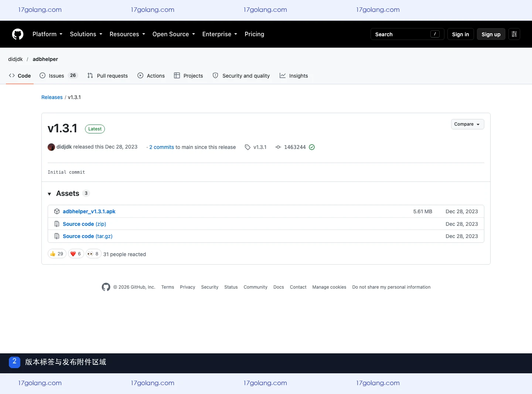Click the tag icon beside v1.3.1
Image resolution: width=532 pixels, height=394 pixels.
click(248, 147)
